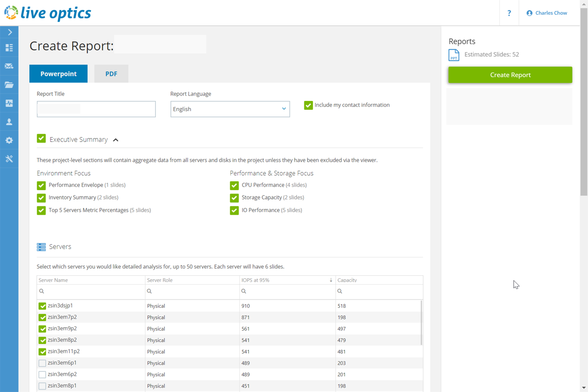The image size is (588, 392).
Task: Check server zsin3em8p1 checkbox
Action: tap(42, 386)
